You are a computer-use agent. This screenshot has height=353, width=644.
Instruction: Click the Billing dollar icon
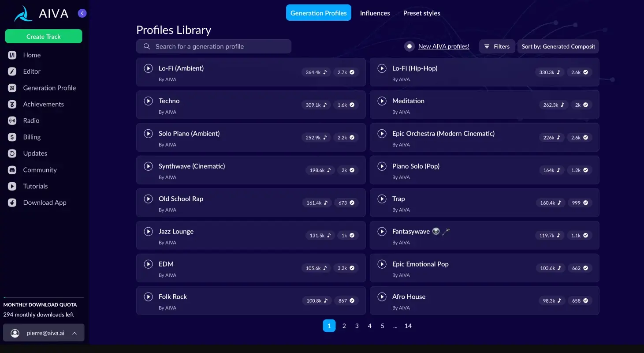12,137
